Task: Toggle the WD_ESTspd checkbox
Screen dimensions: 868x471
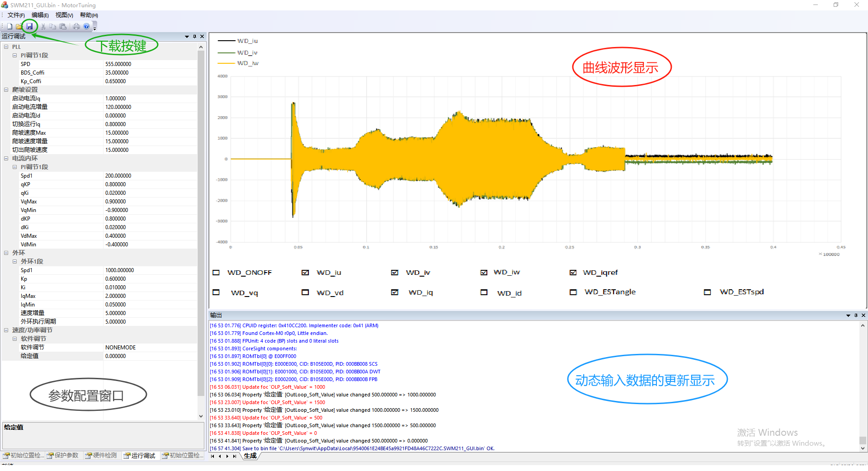Action: tap(708, 292)
